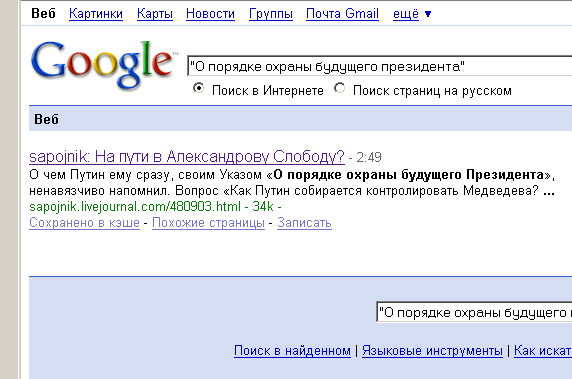Open the Картинки tab link
Screen dimensions: 572x379
(x=96, y=14)
